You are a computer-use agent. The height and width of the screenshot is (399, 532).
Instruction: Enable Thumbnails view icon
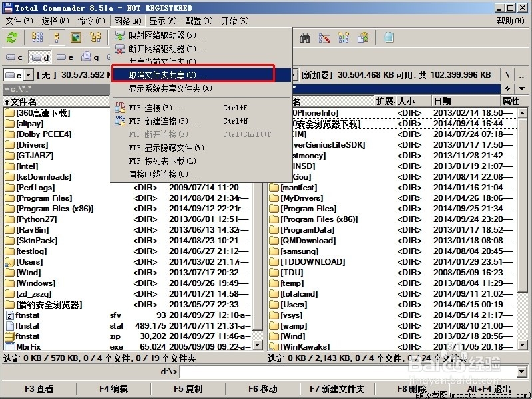click(x=76, y=37)
